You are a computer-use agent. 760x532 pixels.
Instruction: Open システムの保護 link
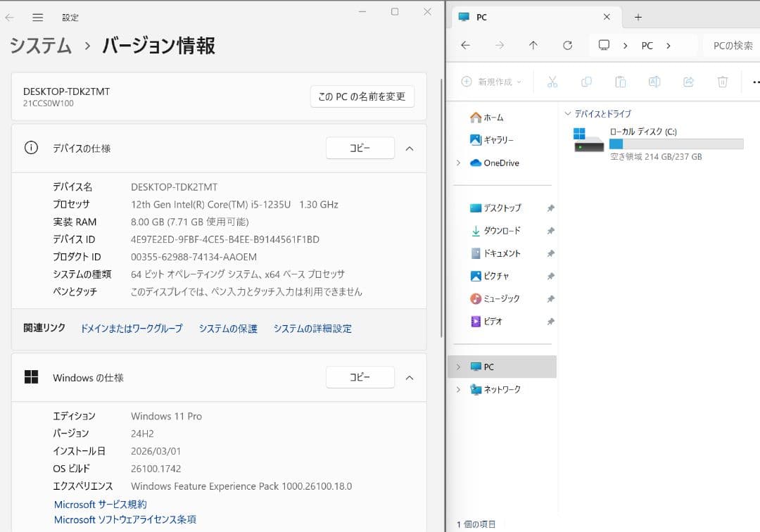228,329
